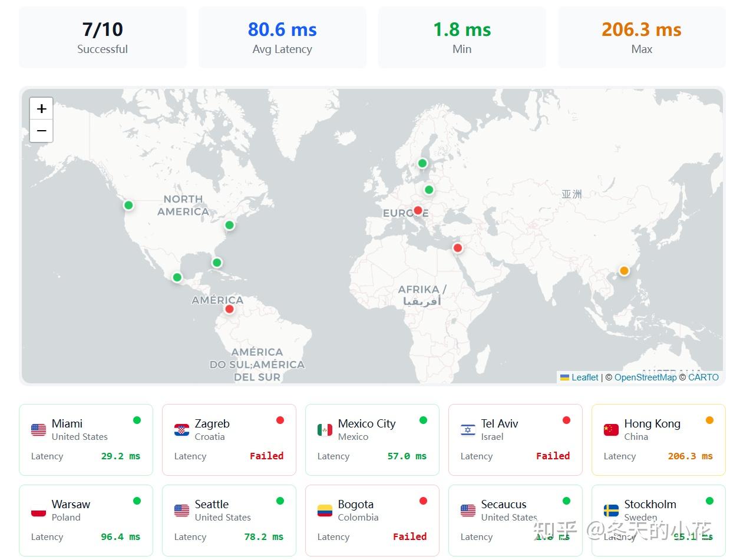
Task: Click the 7/10 Successful summary card
Action: pos(103,37)
